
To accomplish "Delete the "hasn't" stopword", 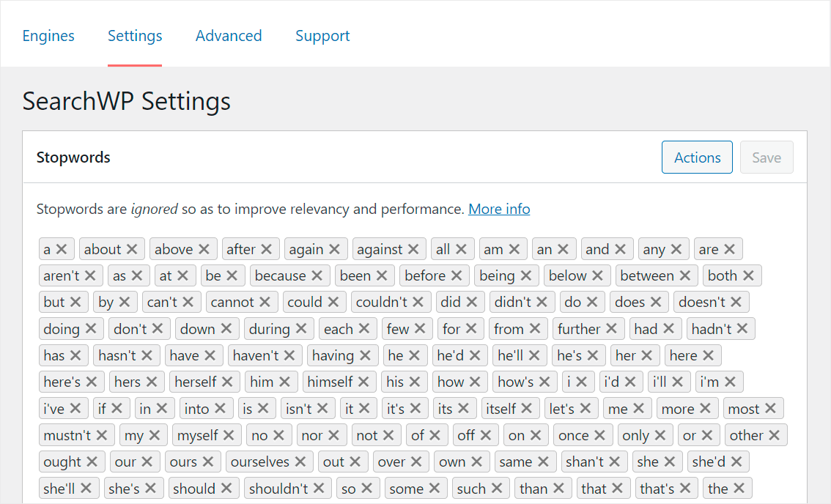I will [x=147, y=355].
